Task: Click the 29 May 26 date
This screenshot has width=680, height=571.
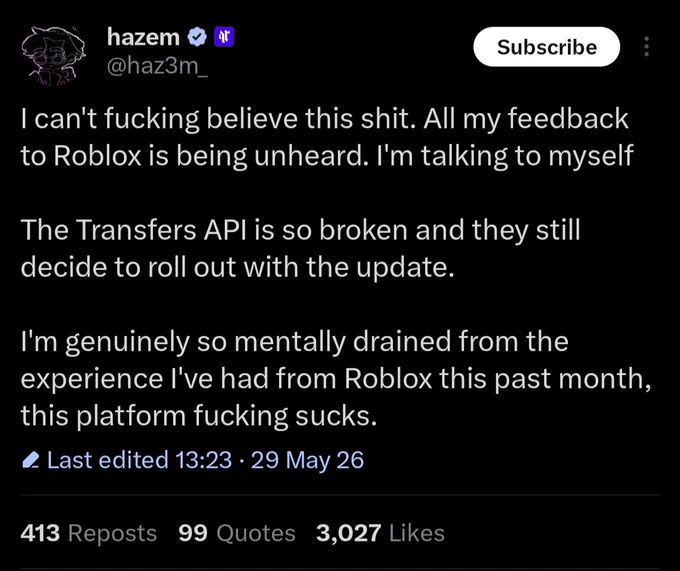Action: point(307,460)
